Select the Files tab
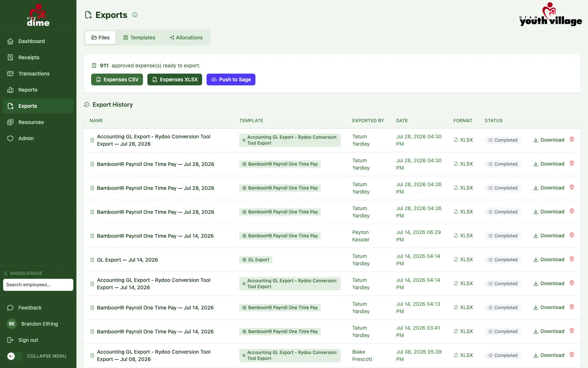This screenshot has height=368, width=588. (100, 38)
